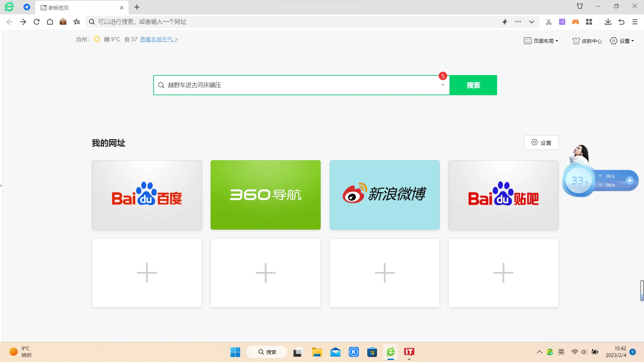Open the volume speaker tray icon
This screenshot has height=362, width=644.
pyautogui.click(x=585, y=352)
